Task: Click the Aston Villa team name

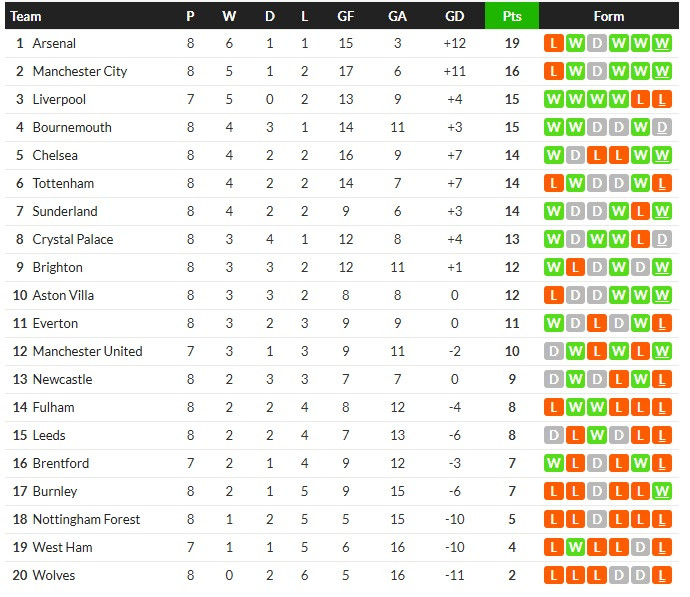Action: tap(64, 296)
